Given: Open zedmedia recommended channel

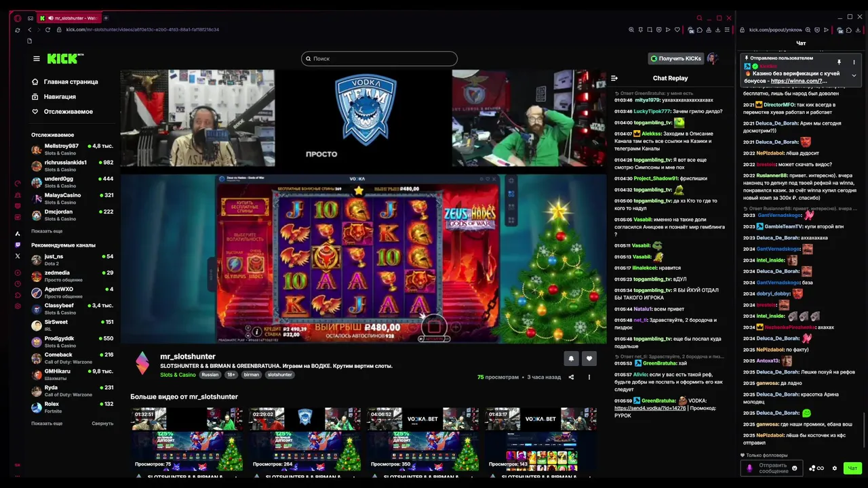Looking at the screenshot, I should click(72, 276).
